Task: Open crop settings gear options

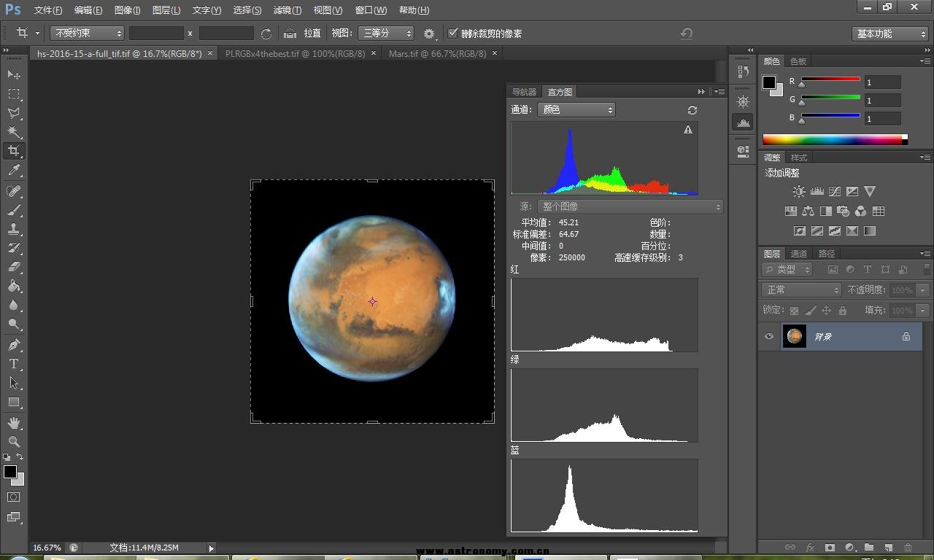Action: pyautogui.click(x=429, y=34)
